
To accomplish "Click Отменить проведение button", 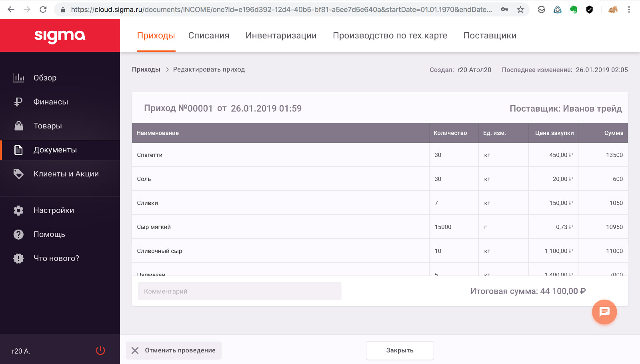I will [x=174, y=350].
